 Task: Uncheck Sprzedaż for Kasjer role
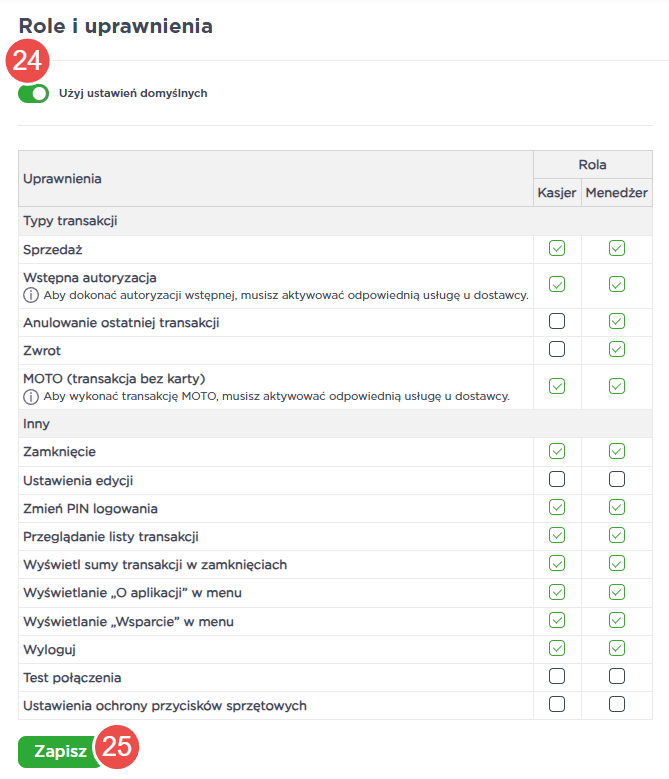click(557, 248)
